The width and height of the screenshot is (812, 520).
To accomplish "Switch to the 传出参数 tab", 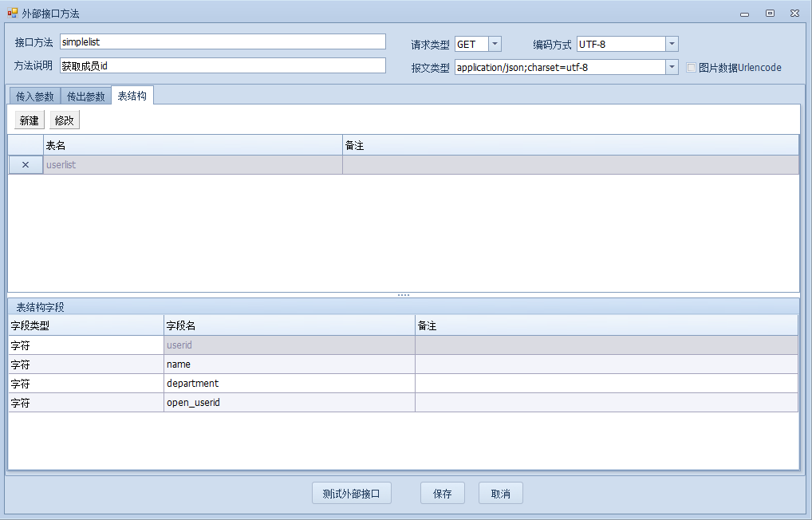I will (86, 97).
